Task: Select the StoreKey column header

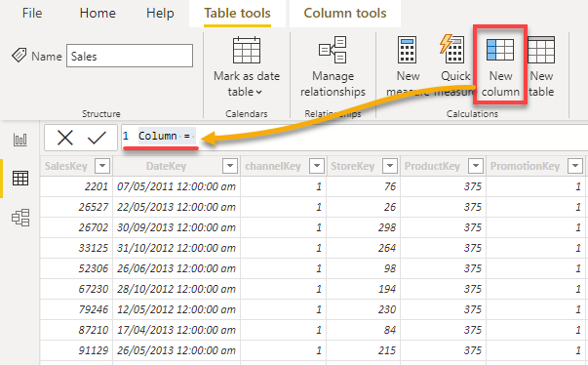Action: [x=352, y=166]
